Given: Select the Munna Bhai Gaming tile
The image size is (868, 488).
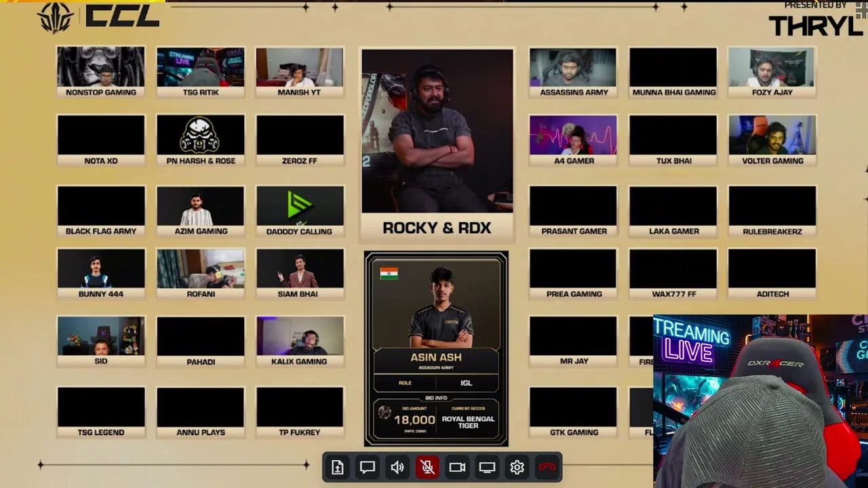Looking at the screenshot, I should pyautogui.click(x=673, y=72).
